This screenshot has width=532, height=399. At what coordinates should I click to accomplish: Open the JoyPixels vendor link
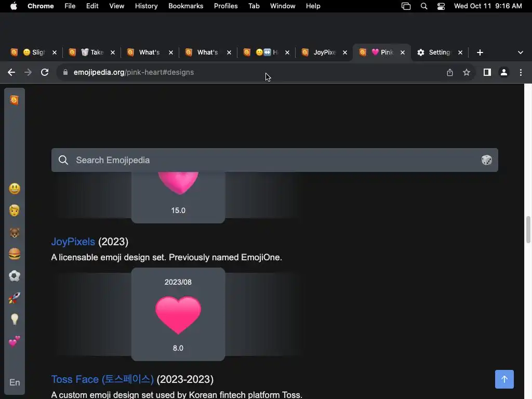pyautogui.click(x=73, y=242)
